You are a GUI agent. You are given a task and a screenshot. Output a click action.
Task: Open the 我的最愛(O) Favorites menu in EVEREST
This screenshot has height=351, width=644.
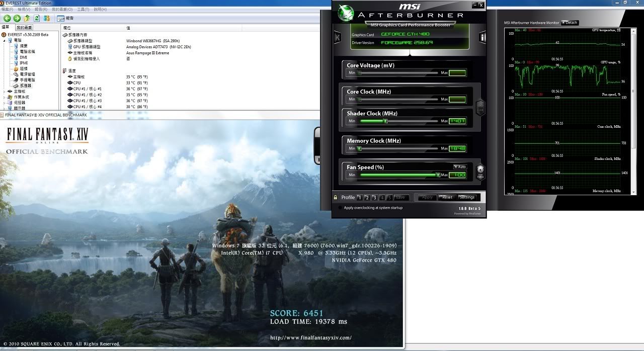click(x=62, y=9)
